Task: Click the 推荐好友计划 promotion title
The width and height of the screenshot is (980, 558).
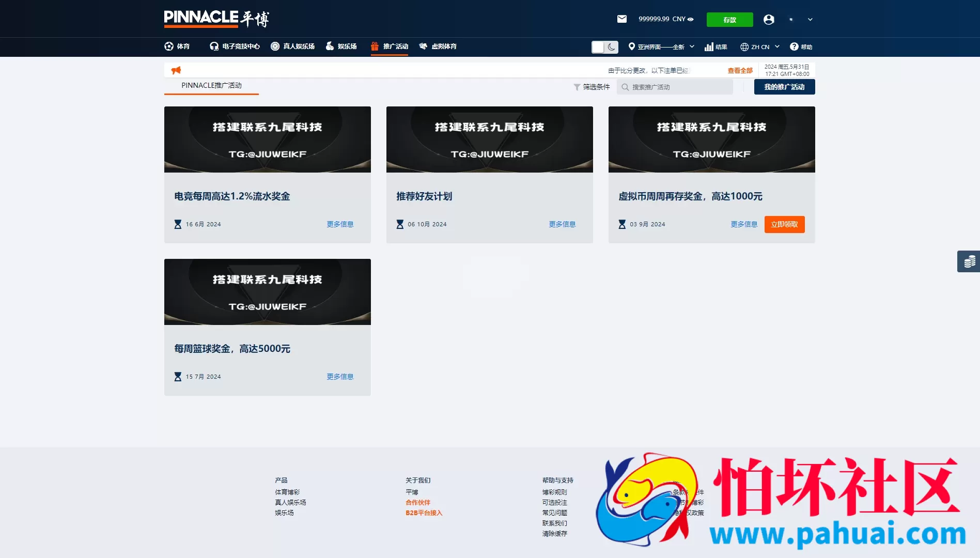Action: [x=424, y=196]
